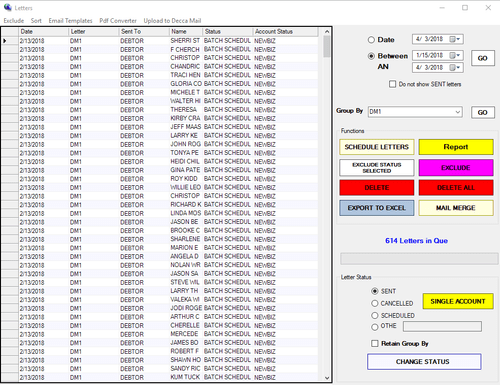The width and height of the screenshot is (500, 385).
Task: Select the KIM TUCK name cell
Action: point(186,377)
